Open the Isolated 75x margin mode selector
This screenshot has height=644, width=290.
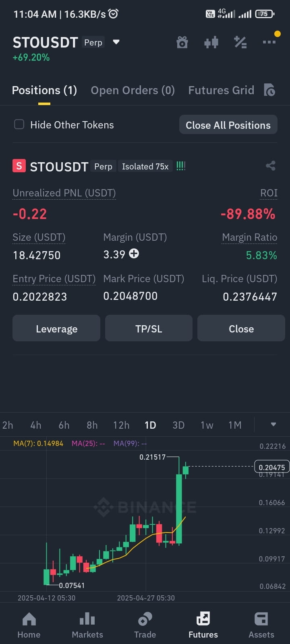pos(145,166)
